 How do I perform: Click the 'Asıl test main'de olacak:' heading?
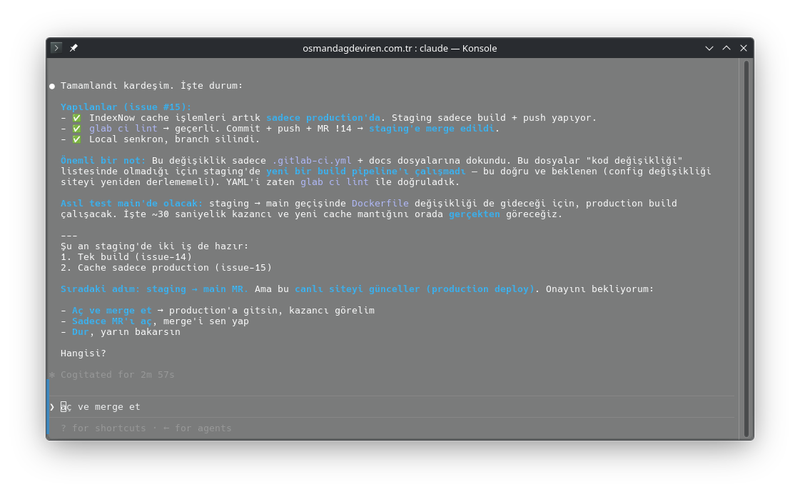(x=131, y=203)
